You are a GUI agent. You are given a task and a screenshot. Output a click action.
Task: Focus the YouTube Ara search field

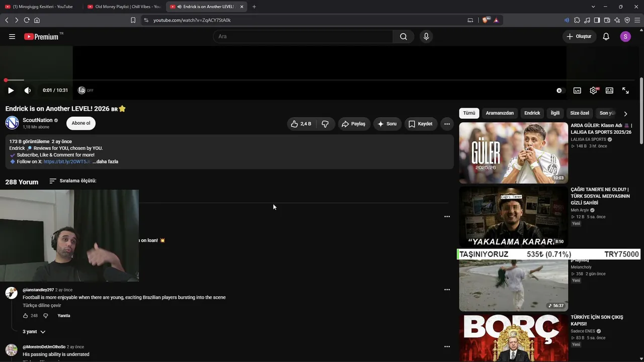click(x=303, y=37)
